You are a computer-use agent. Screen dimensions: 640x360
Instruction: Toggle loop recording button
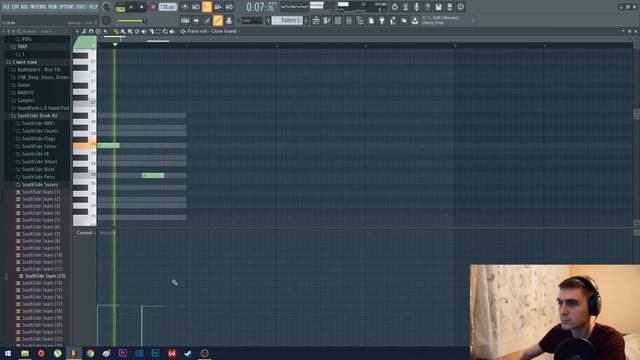coord(229,7)
